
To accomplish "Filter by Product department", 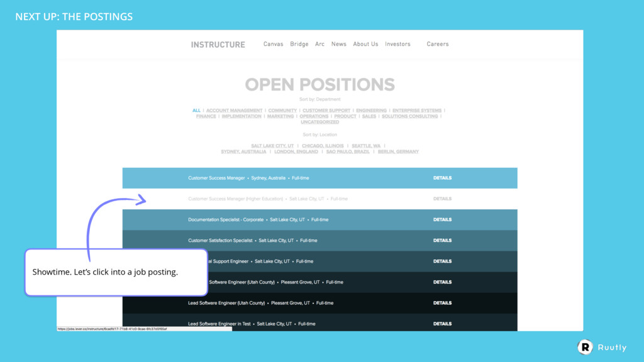I will click(345, 116).
